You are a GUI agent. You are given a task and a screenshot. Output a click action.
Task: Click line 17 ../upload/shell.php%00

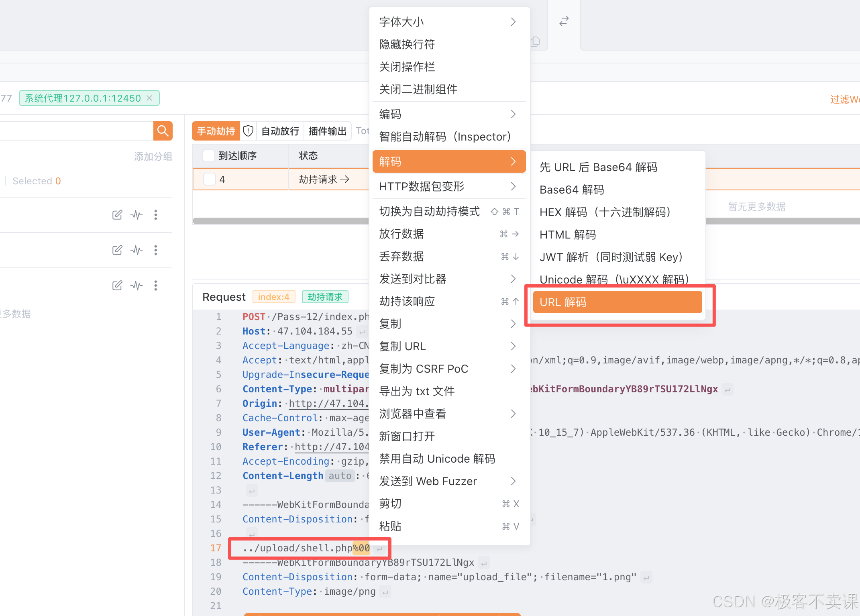306,548
